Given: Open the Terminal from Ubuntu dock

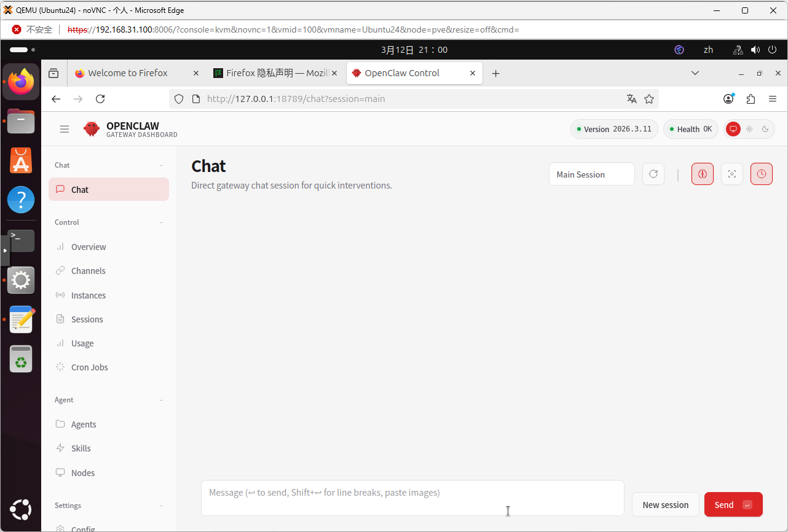Looking at the screenshot, I should tap(21, 240).
